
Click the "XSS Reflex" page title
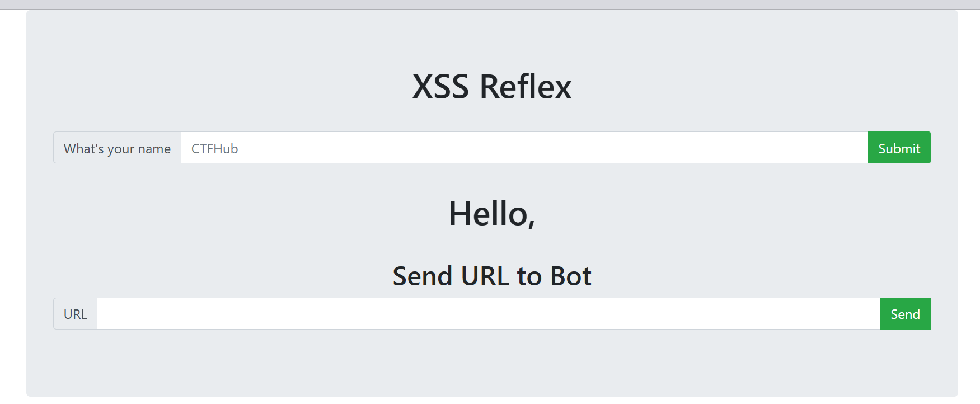[x=491, y=87]
